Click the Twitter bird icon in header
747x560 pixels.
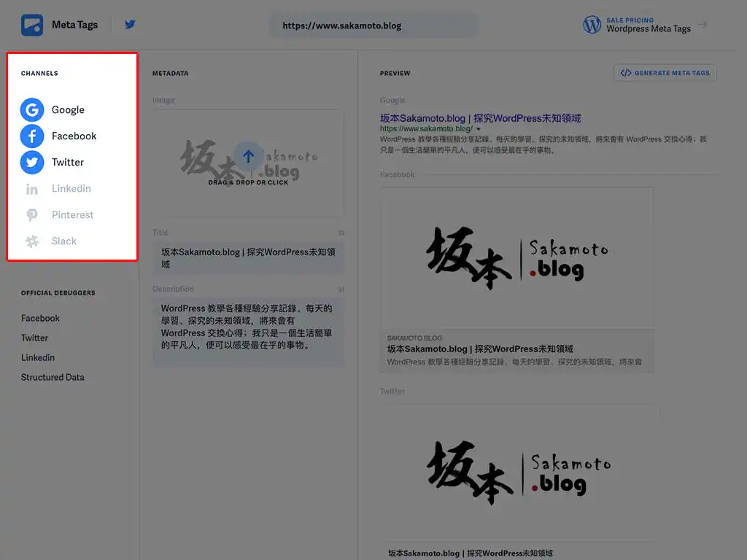[x=130, y=25]
